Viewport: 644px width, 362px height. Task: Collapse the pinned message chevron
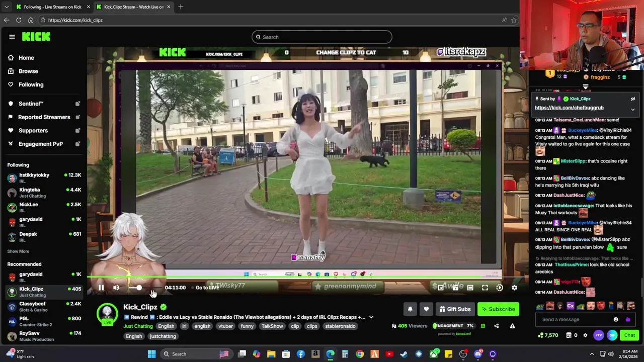(x=633, y=109)
